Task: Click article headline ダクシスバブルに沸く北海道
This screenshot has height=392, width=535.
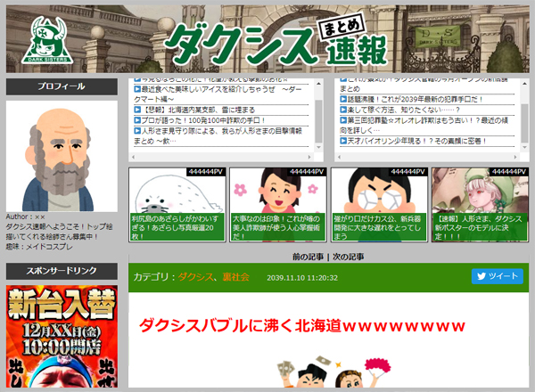Action: pos(302,326)
